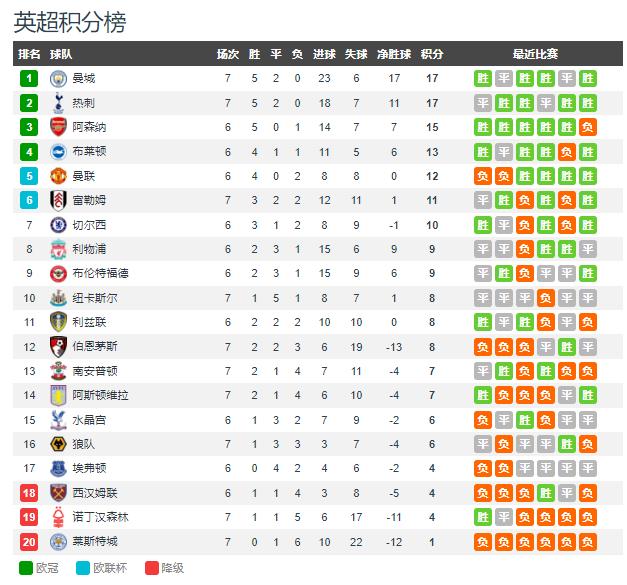Sort table by 积分 column header
Viewport: 627px width, 585px height.
(432, 54)
